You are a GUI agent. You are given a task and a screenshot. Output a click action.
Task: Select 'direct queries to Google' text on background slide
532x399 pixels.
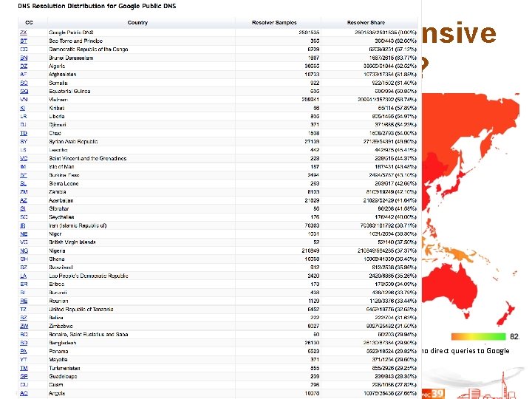(470, 351)
